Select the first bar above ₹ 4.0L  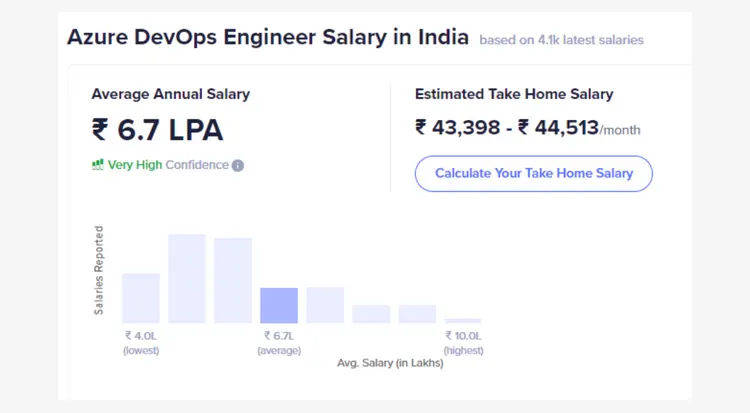click(x=141, y=298)
